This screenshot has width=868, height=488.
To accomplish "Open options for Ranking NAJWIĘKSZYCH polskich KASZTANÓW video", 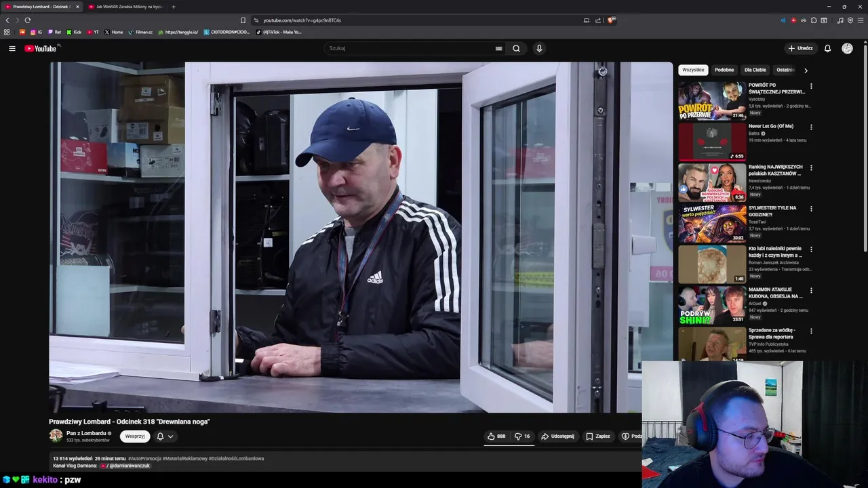I will pos(811,167).
